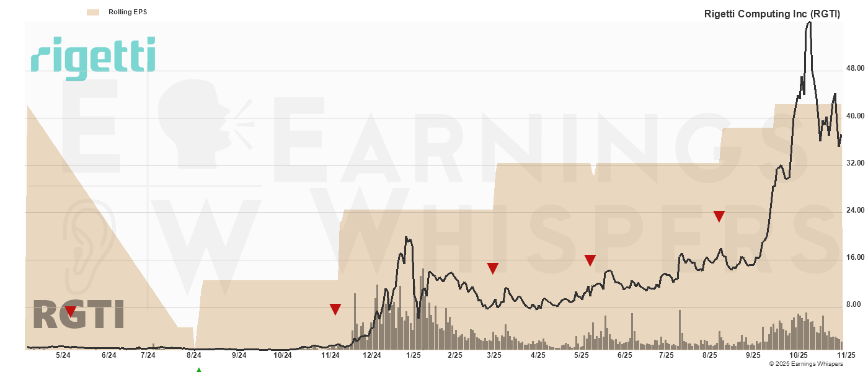Viewport: 868px width, 372px height.
Task: Click the 5/24 date axis label
Action: [63, 355]
